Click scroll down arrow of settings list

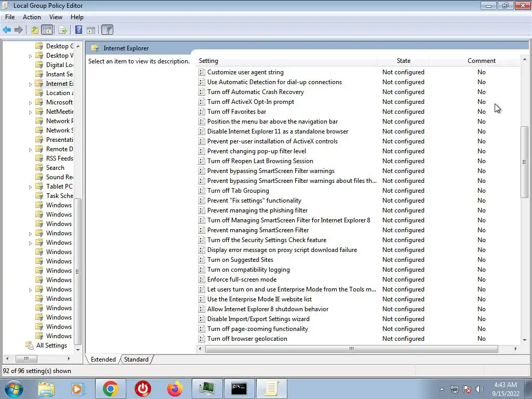[x=525, y=340]
